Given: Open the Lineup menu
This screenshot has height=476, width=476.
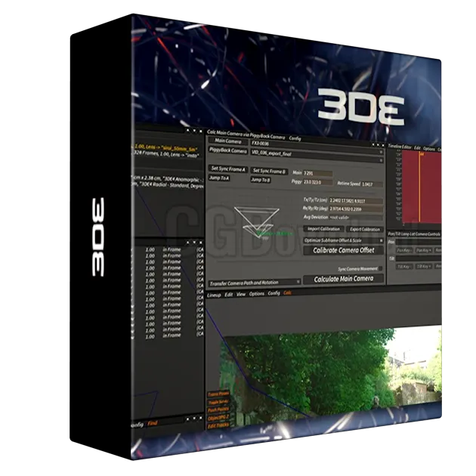Looking at the screenshot, I should tap(215, 293).
